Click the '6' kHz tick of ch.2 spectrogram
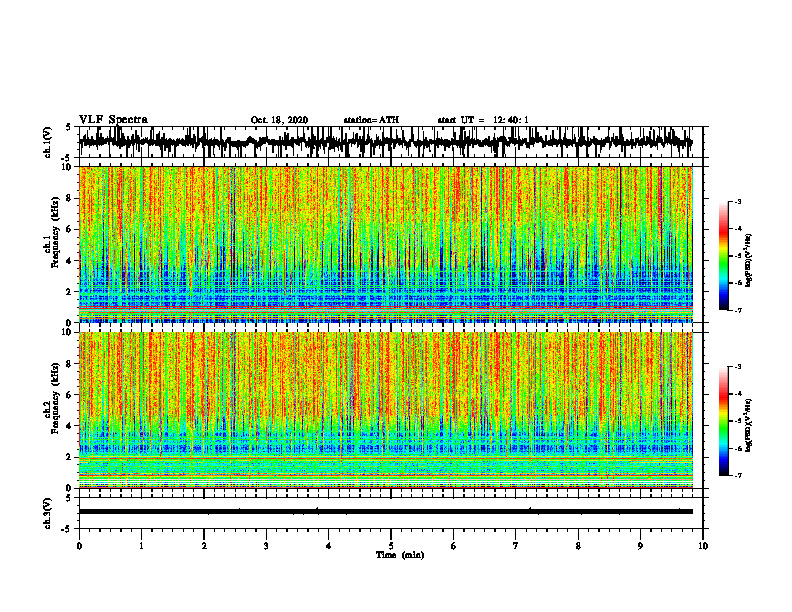 70,395
